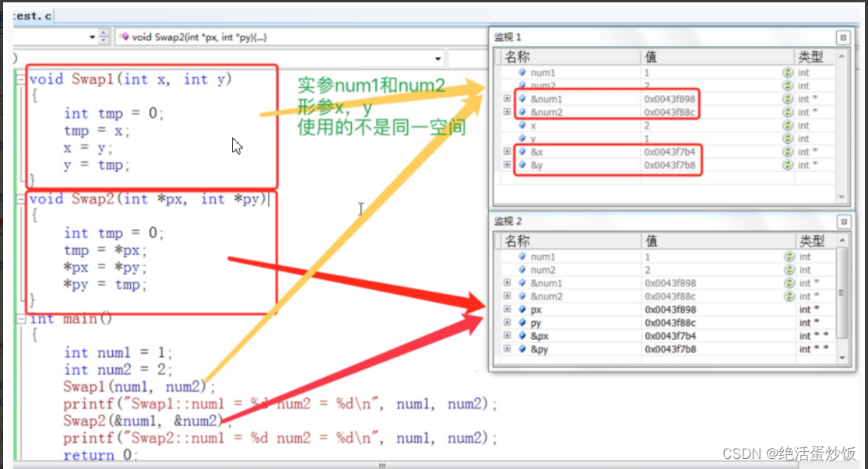Click the refresh icon in Watch 1 &x row
The image size is (868, 469).
788,152
